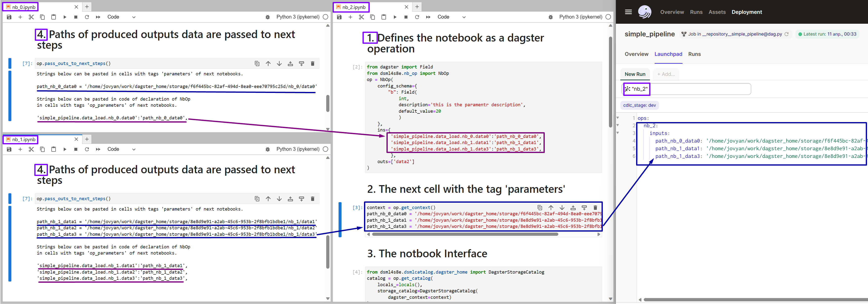Delete cell [3] in nb_2.ipynb
Screen dimensions: 868x304
point(595,208)
